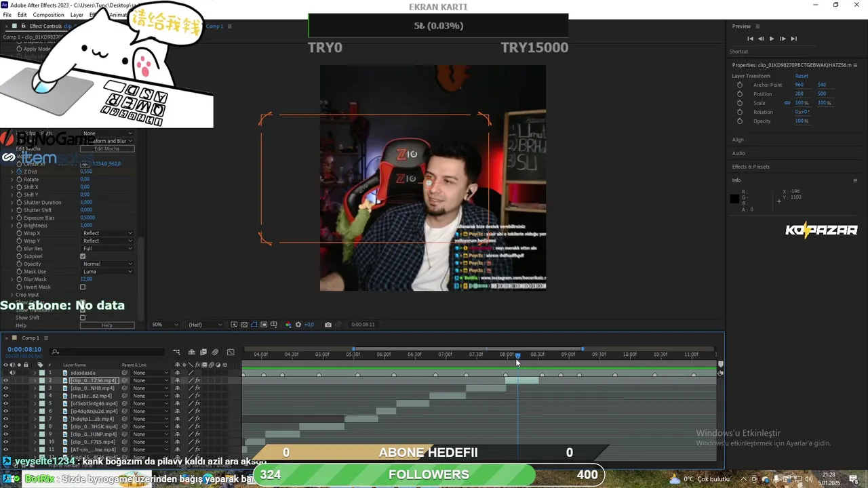Toggle the Scale constrain proportions link
This screenshot has width=868, height=488.
(787, 103)
